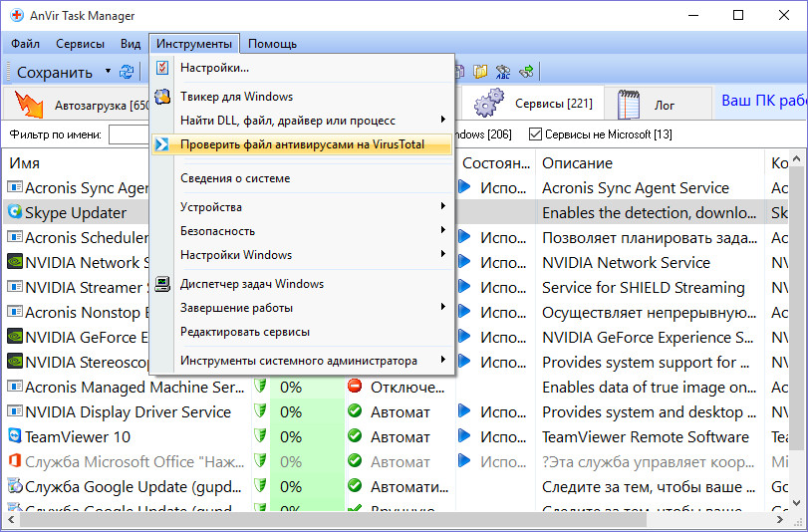This screenshot has height=532, width=808.
Task: Click the AnVir Task Manager title bar icon
Action: (17, 15)
